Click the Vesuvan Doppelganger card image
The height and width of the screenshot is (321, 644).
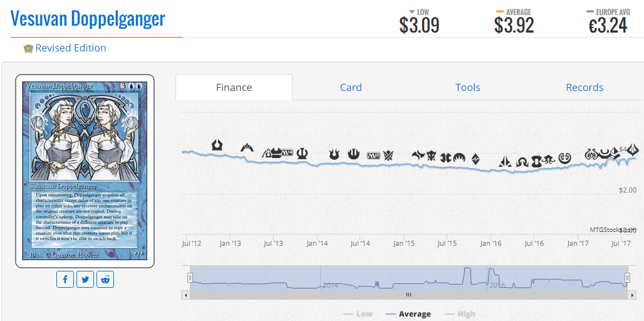click(85, 171)
